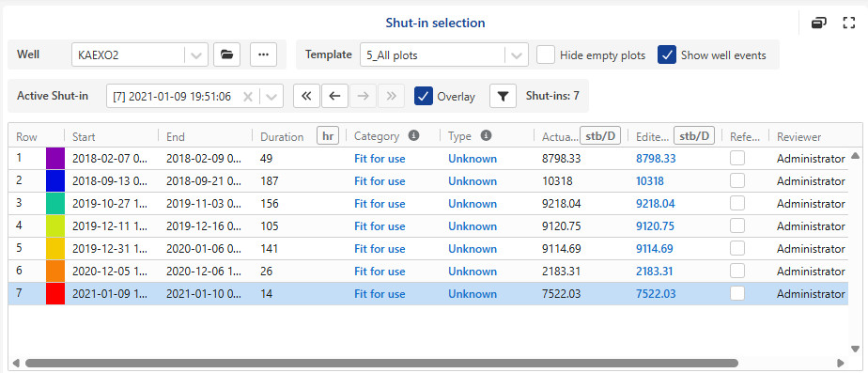Expand the Active Shut-in dropdown arrow
This screenshot has height=373, width=868.
click(271, 96)
